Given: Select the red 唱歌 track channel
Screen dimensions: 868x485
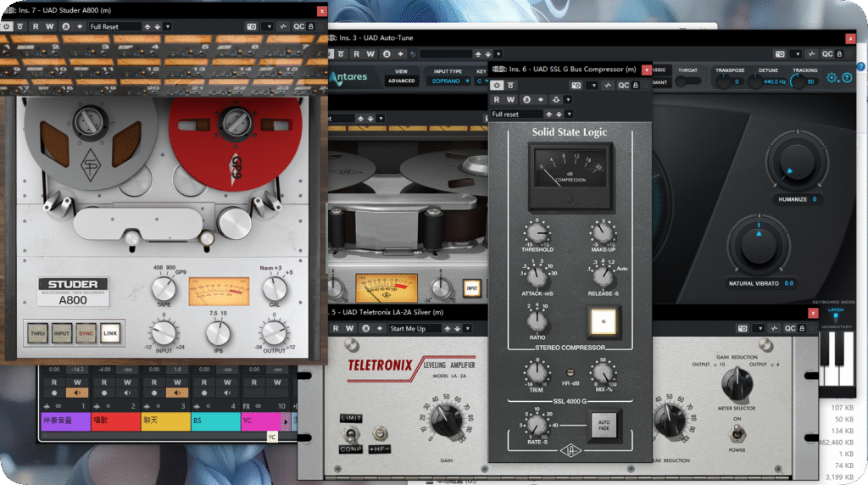Looking at the screenshot, I should click(115, 420).
